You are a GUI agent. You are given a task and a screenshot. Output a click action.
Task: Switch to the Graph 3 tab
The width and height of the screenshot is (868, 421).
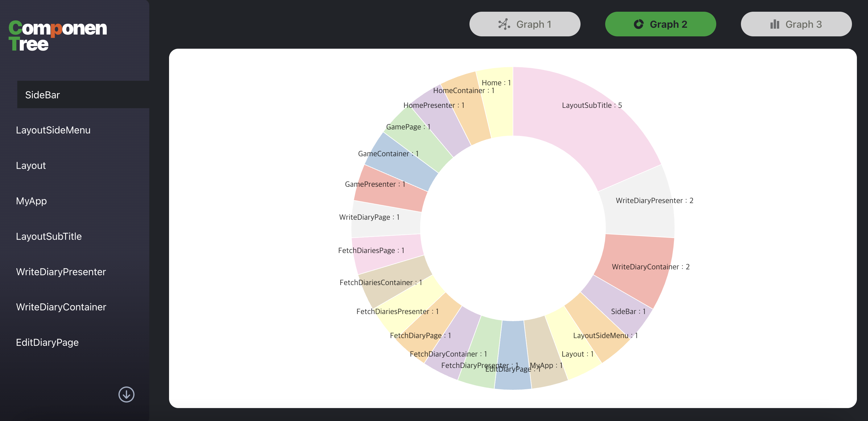point(796,24)
